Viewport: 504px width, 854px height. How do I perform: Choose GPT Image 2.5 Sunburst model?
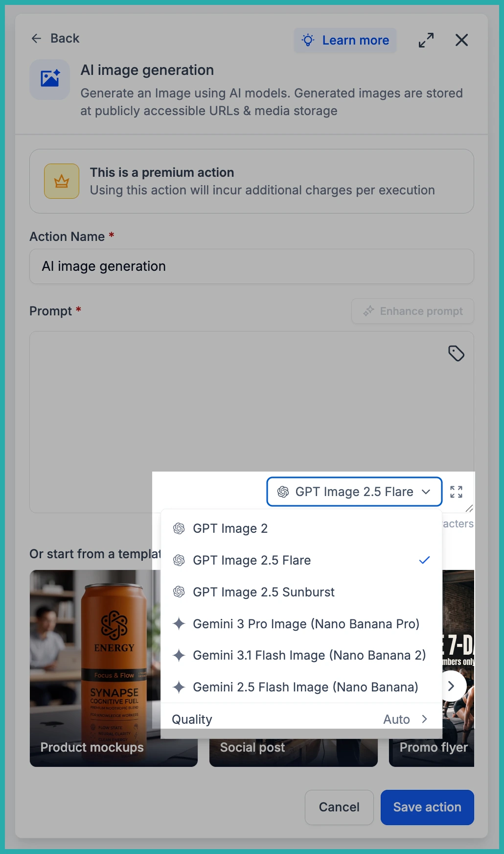[x=301, y=592]
